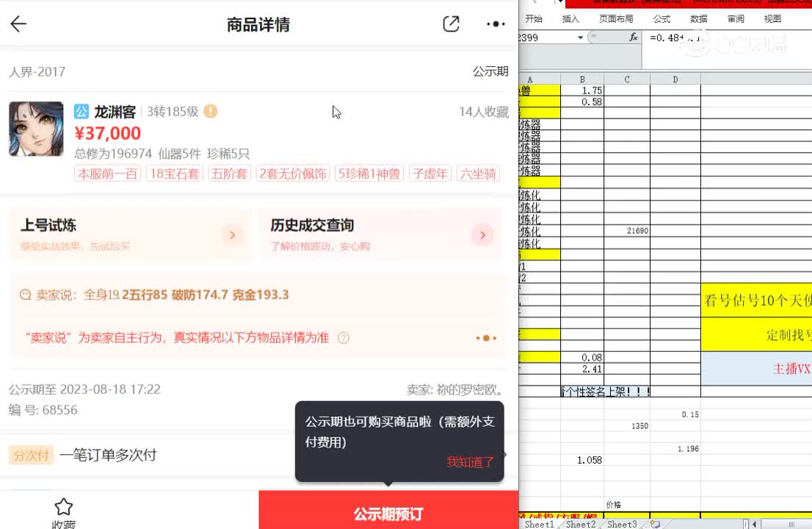Tap the 五阶套 tag
Viewport: 812px width, 529px height.
(229, 173)
